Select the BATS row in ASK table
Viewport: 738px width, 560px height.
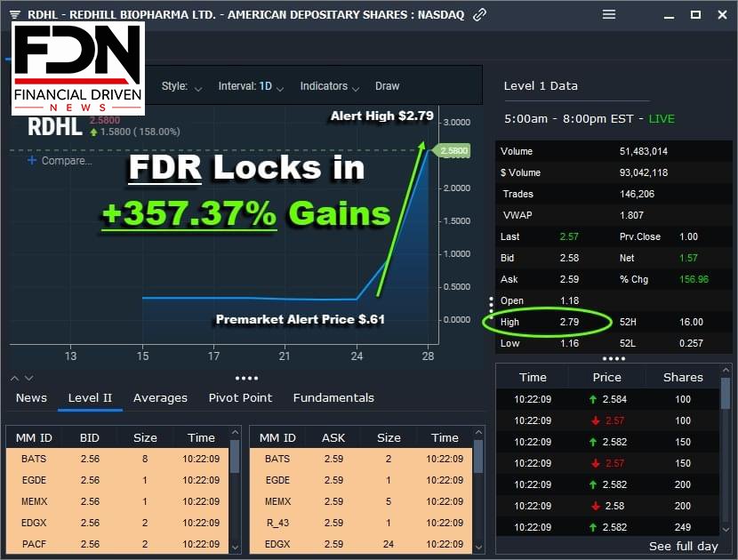(x=361, y=459)
